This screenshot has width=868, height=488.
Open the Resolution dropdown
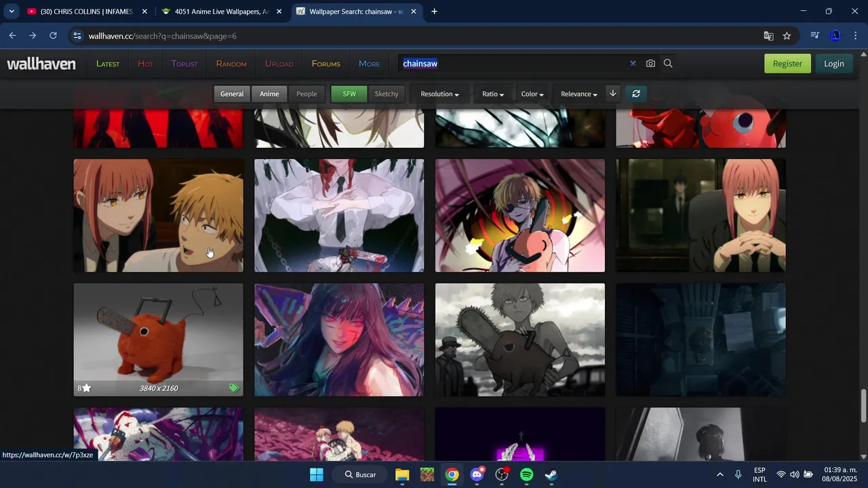(439, 94)
